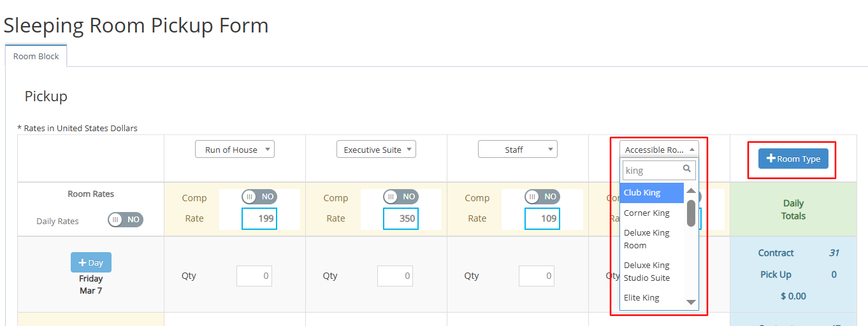This screenshot has height=326, width=868.
Task: Click the Executive Suite Qty field
Action: click(x=395, y=276)
